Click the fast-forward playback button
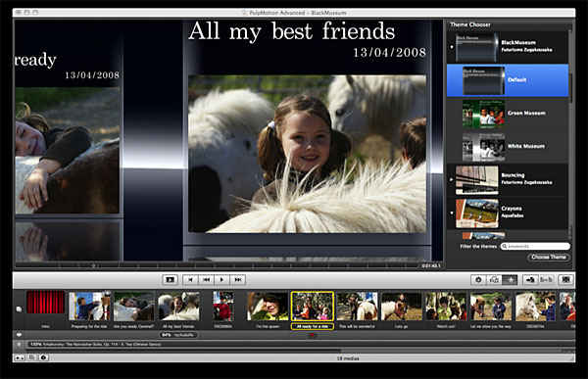This screenshot has height=379, width=588. (238, 280)
